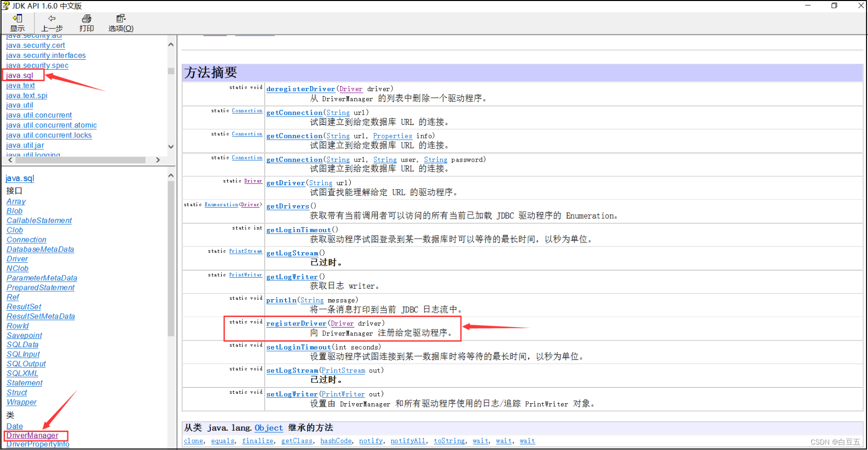
Task: Open Connection interface in class list
Action: 26,239
